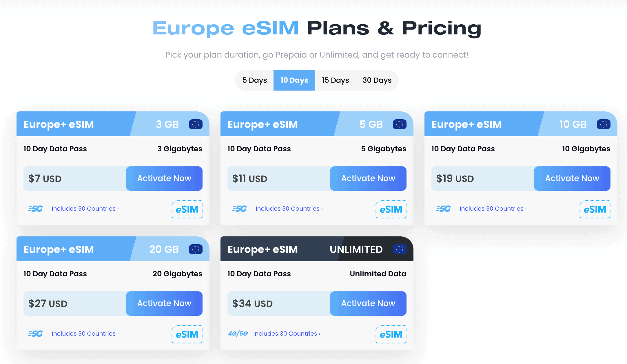Click the eSIM badge on the 20 GB plan
The width and height of the screenshot is (627, 364).
coord(187,334)
